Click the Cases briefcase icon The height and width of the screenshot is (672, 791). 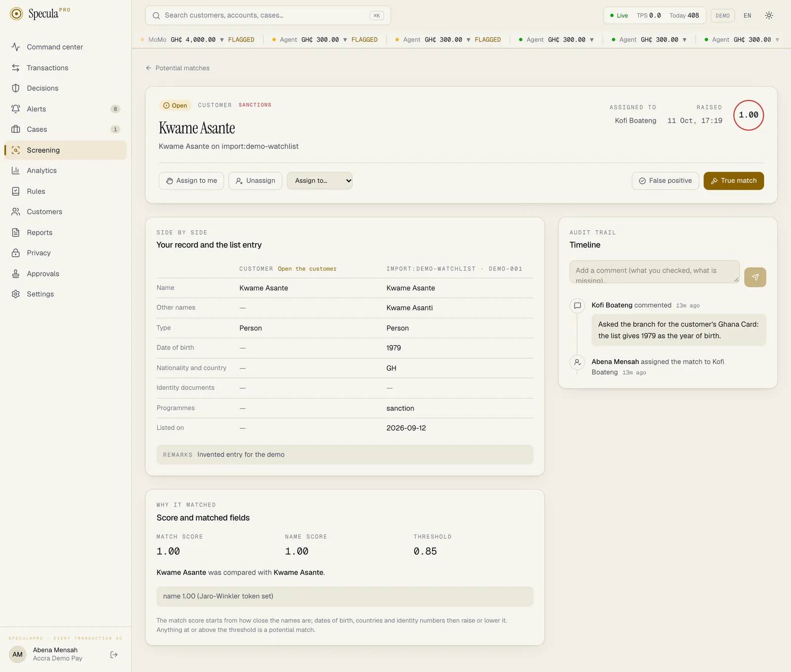(16, 129)
